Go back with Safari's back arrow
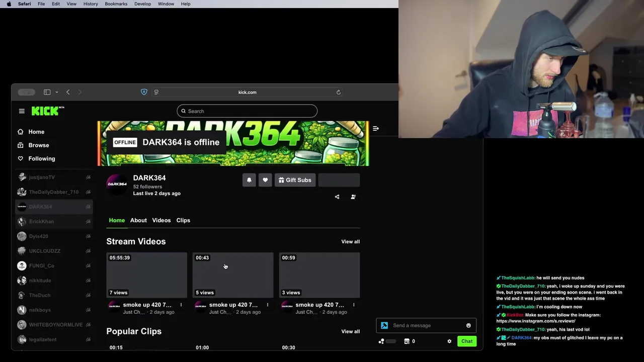Viewport: 644px width, 362px height. tap(68, 92)
